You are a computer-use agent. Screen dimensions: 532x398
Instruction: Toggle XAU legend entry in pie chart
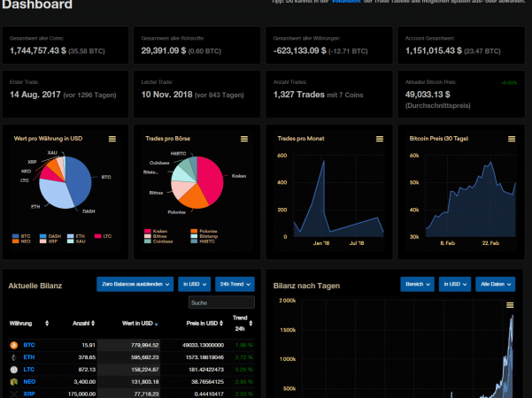pyautogui.click(x=76, y=241)
